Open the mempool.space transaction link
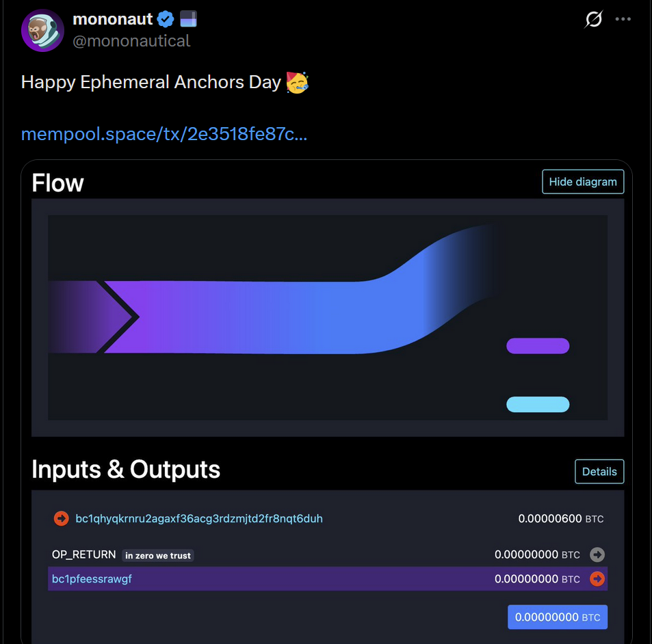The width and height of the screenshot is (652, 644). click(164, 134)
